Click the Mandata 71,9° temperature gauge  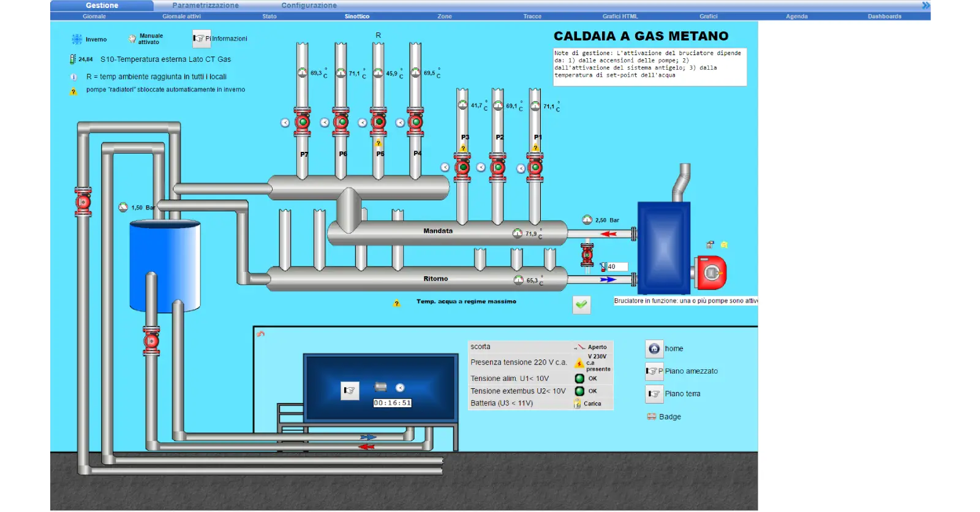518,233
